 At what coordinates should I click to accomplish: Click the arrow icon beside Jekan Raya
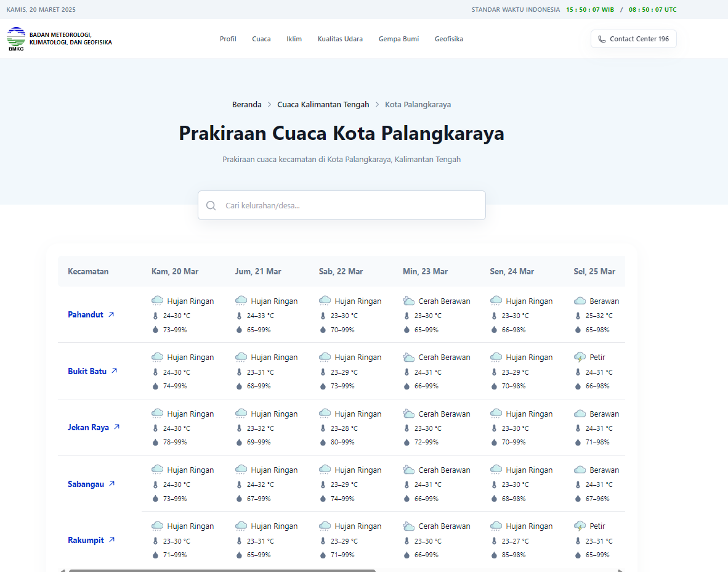(116, 427)
